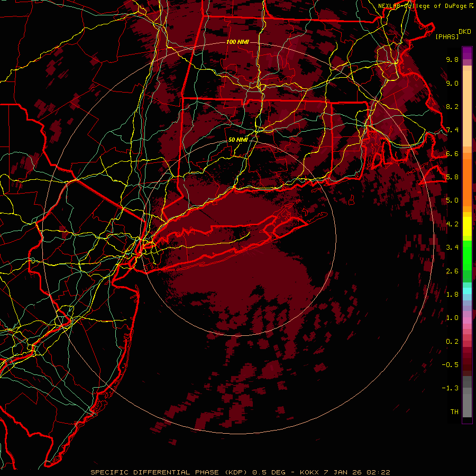Screen dimensions: 476x476
Task: Click the "DKD" label above the scale
Action: 465,32
